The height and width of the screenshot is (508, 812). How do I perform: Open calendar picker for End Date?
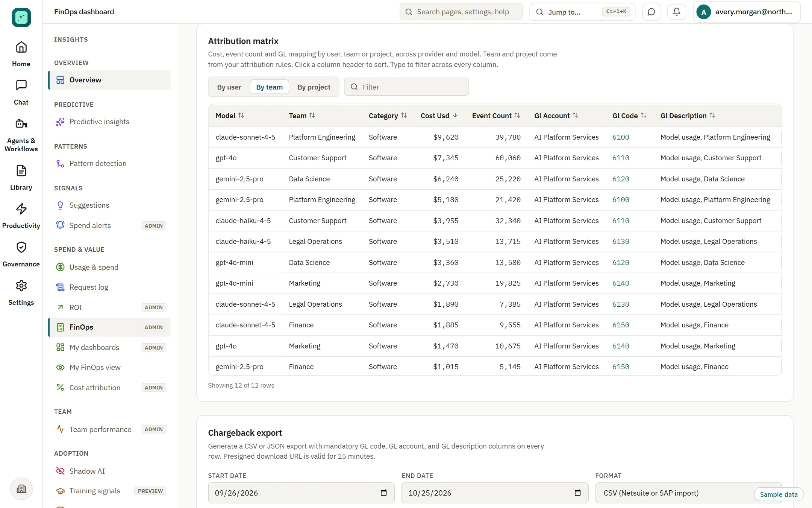click(x=577, y=493)
